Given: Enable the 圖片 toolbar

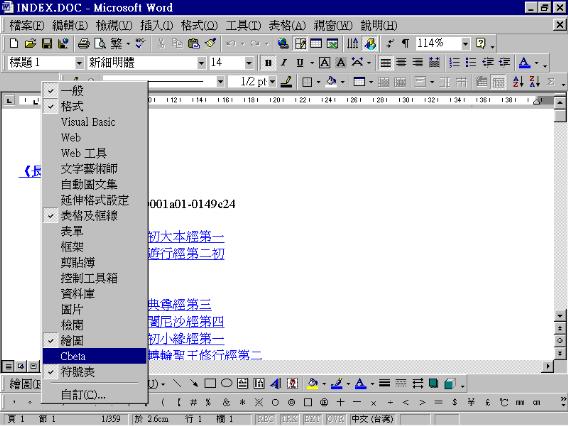Looking at the screenshot, I should point(95,309).
